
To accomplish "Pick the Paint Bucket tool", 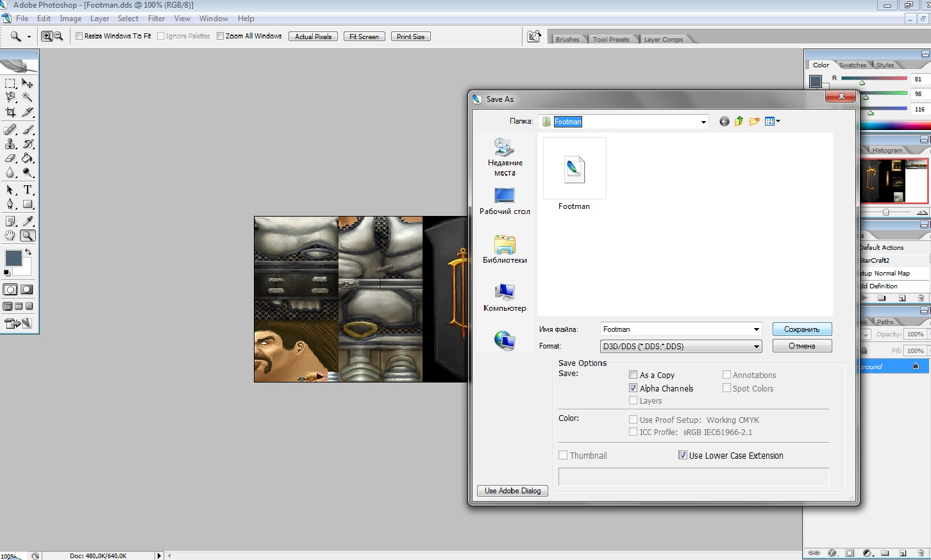I will tap(28, 158).
